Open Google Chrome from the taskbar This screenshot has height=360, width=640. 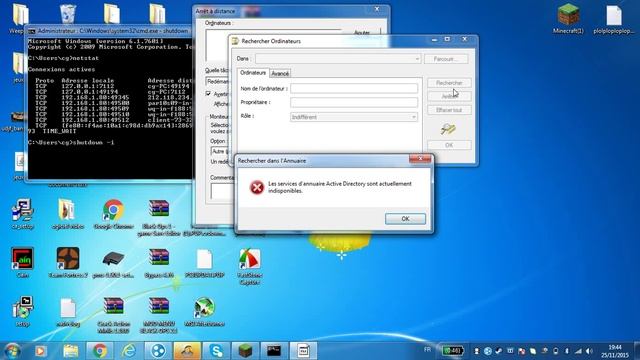(100, 351)
